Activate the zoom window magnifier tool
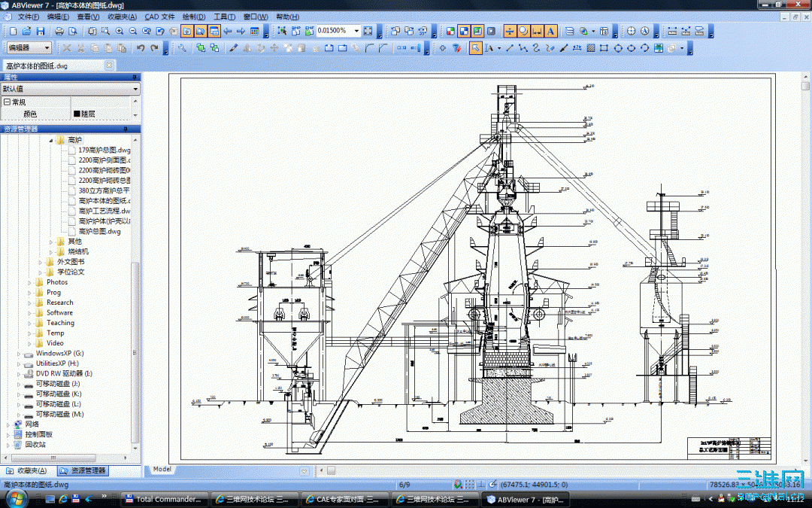The image size is (812, 508). (106, 31)
